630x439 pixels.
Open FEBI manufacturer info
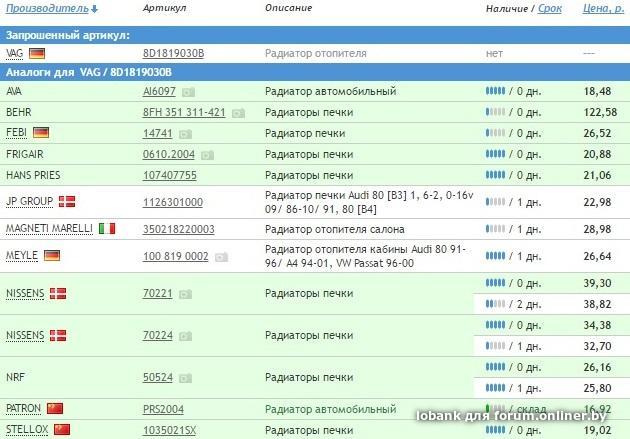pos(16,133)
